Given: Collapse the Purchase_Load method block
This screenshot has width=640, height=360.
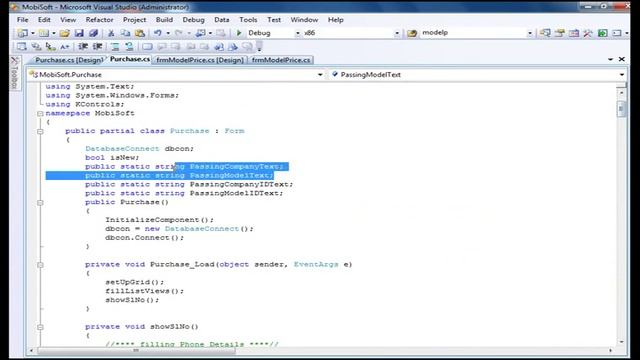Looking at the screenshot, I should [40, 265].
